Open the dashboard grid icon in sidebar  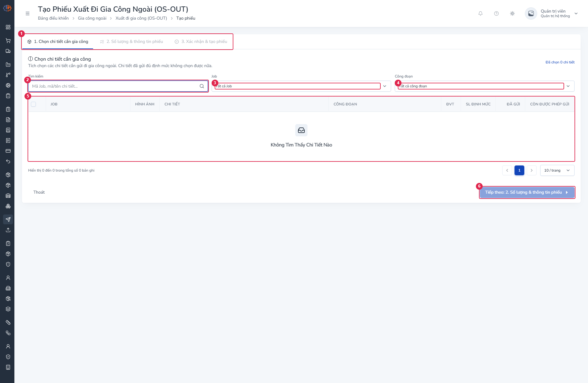pyautogui.click(x=8, y=27)
